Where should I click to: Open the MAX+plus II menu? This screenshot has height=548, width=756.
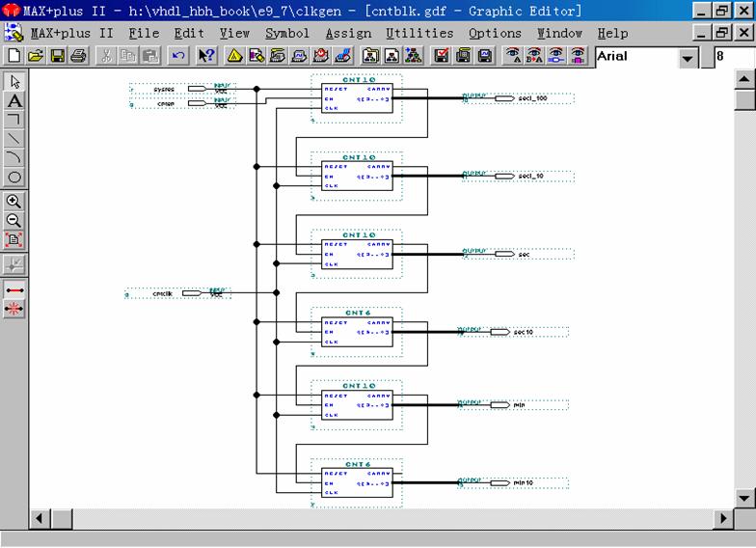pyautogui.click(x=71, y=33)
